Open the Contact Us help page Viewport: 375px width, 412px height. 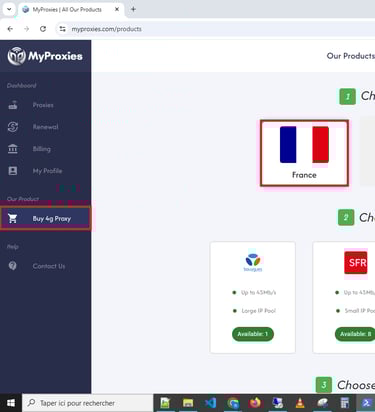click(x=49, y=266)
